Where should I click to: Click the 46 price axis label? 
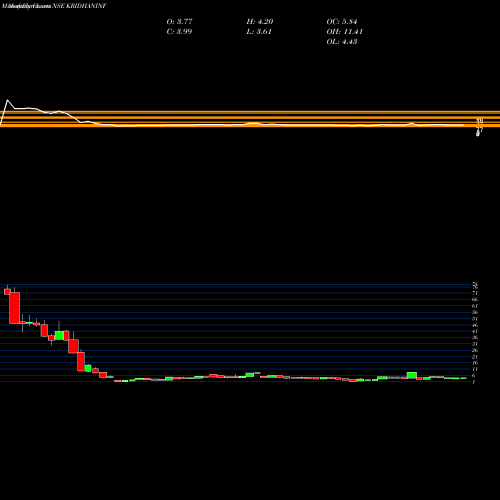475,325
